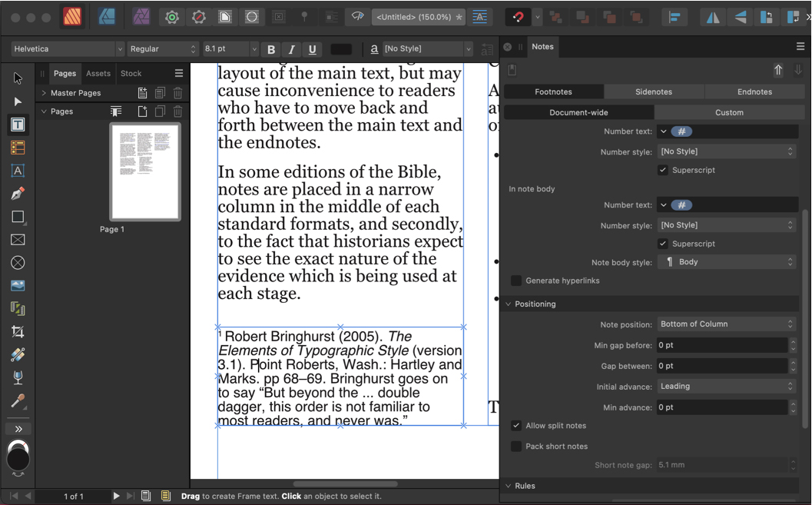Disable Allow split notes checkbox
The width and height of the screenshot is (812, 505).
516,425
